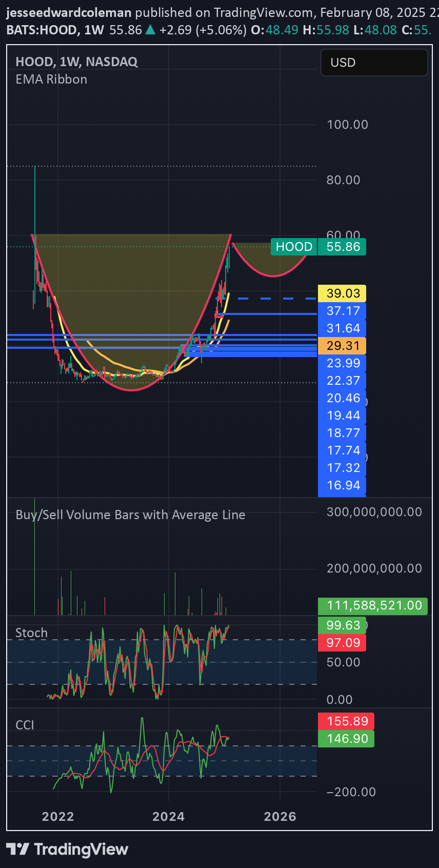The image size is (439, 868).
Task: Click the USD currency button
Action: (x=374, y=63)
